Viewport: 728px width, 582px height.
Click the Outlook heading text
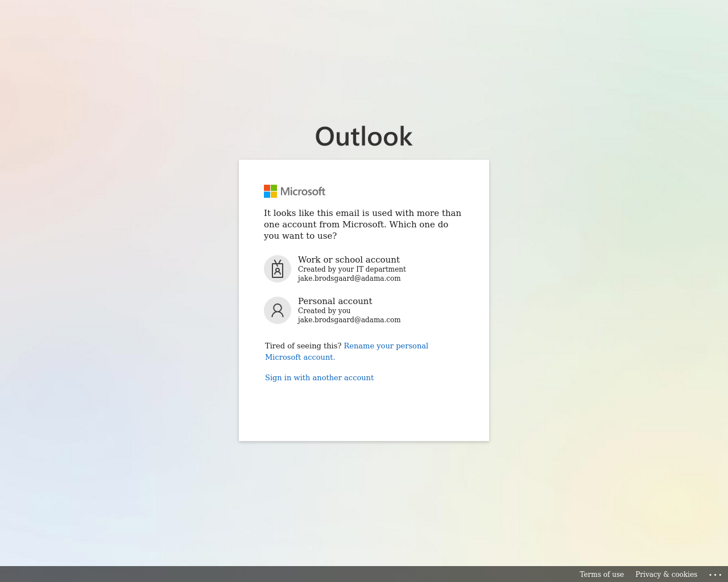364,136
